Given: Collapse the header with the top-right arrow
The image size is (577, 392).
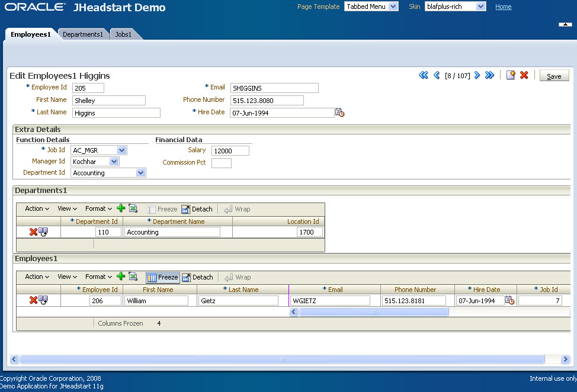Looking at the screenshot, I should point(565,24).
